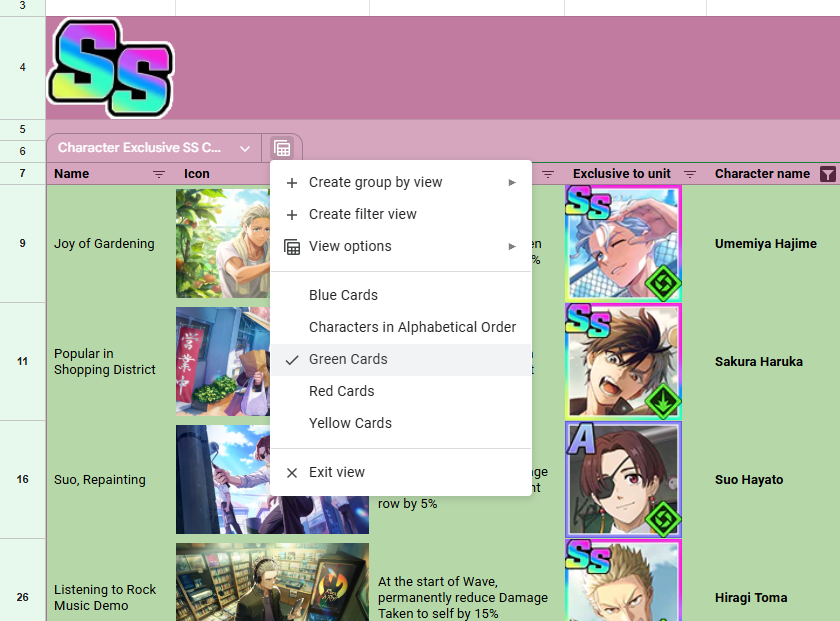Click the Suo Hayato A-rank unit portrait
This screenshot has height=621, width=840.
pos(623,480)
